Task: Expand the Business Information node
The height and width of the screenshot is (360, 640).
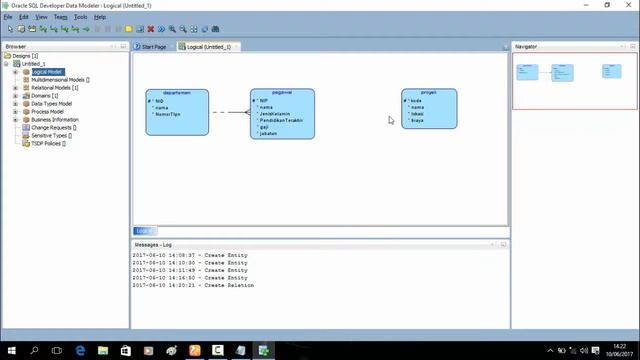Action: point(16,120)
